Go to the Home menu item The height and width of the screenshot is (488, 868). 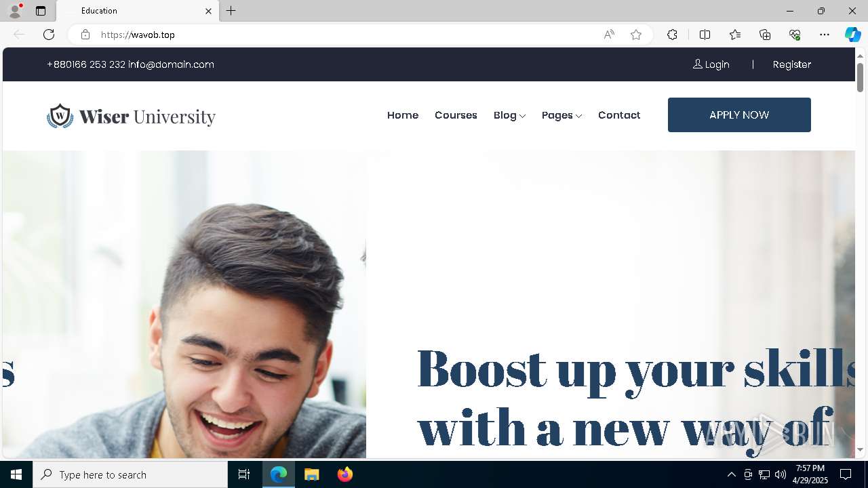pos(403,115)
